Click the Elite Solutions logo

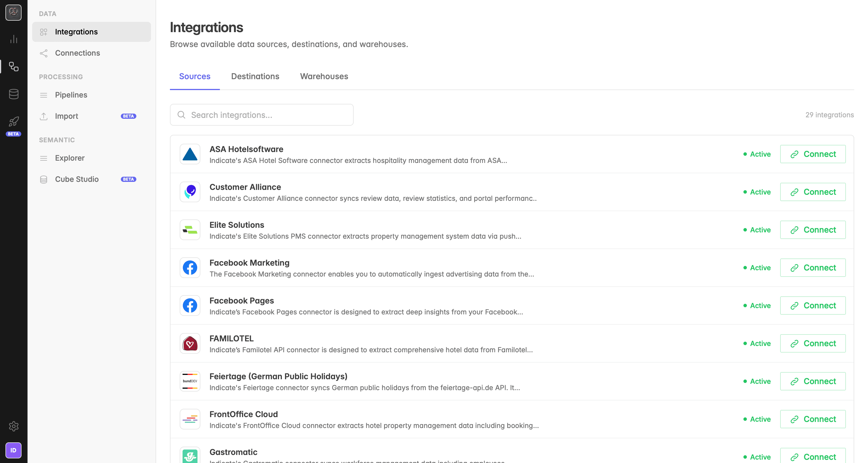pyautogui.click(x=190, y=230)
